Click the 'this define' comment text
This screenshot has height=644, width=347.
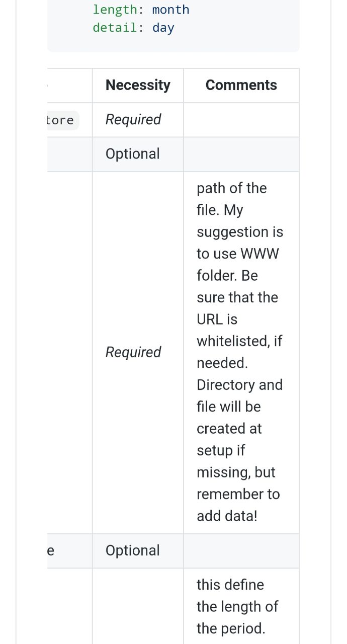230,585
